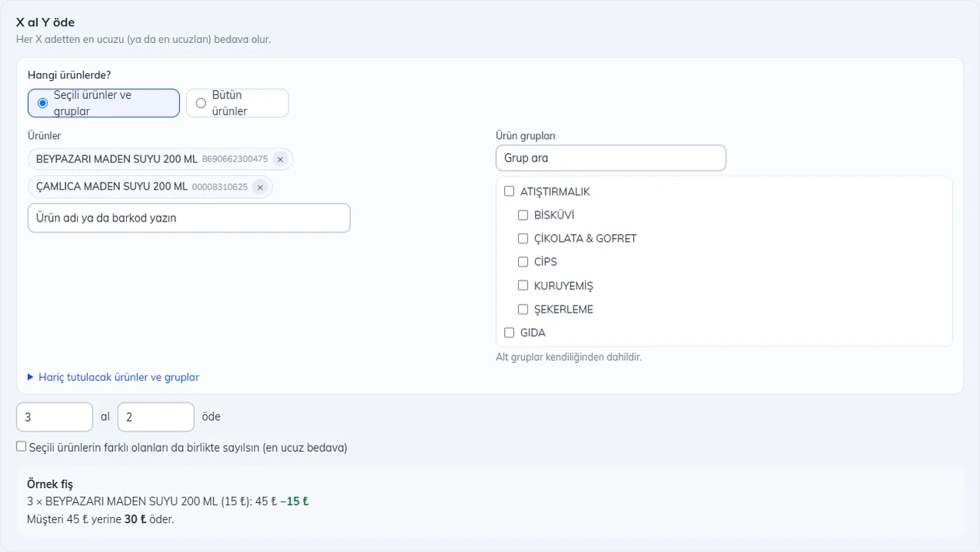Click the barcode 00008310625 text
980x552 pixels.
[220, 187]
